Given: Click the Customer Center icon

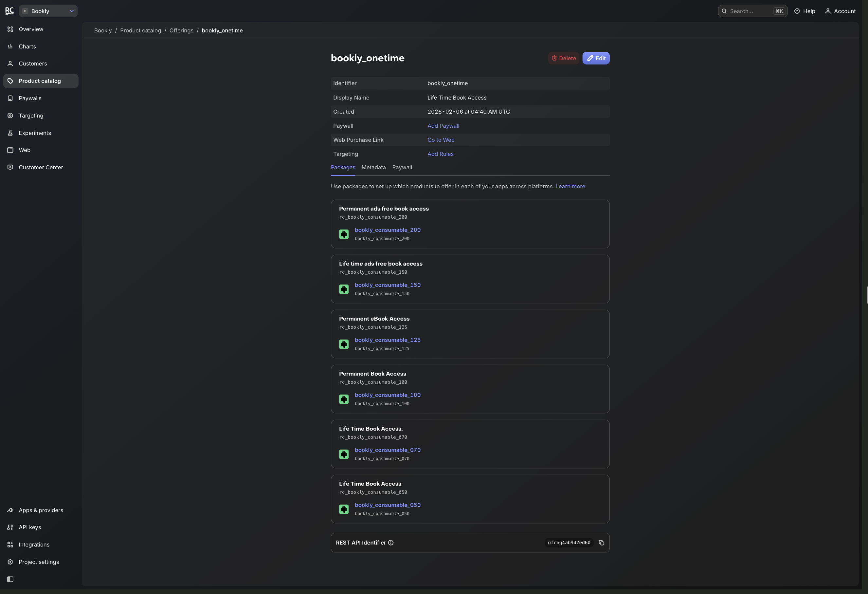Looking at the screenshot, I should (x=10, y=167).
